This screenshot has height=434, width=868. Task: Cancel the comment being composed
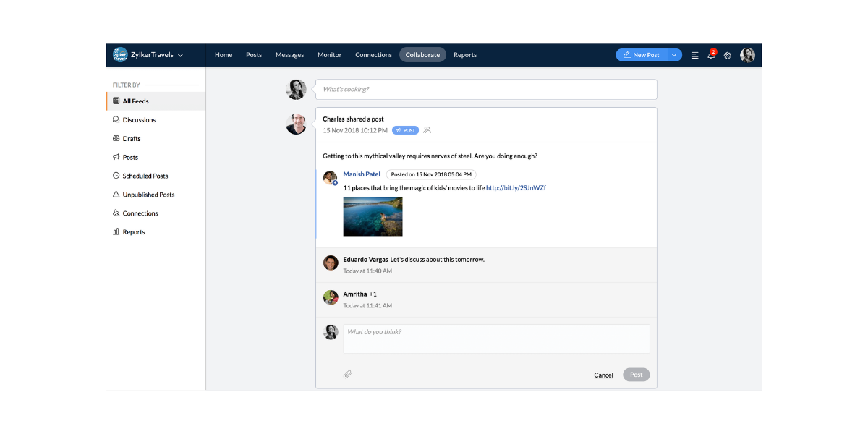(603, 375)
